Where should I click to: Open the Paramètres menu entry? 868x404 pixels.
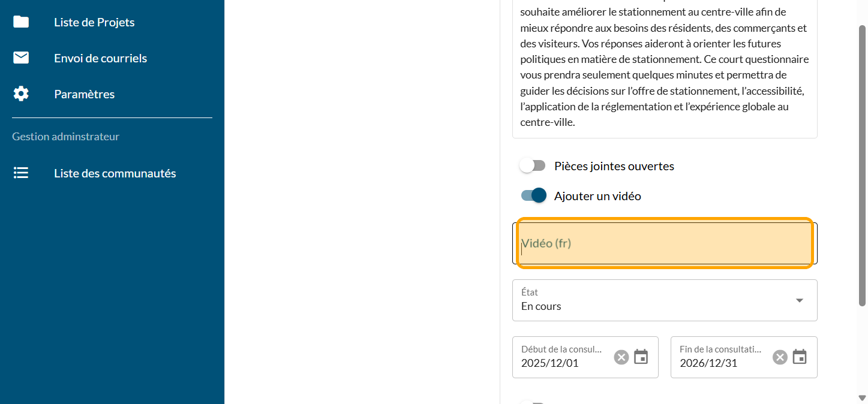pyautogui.click(x=84, y=94)
